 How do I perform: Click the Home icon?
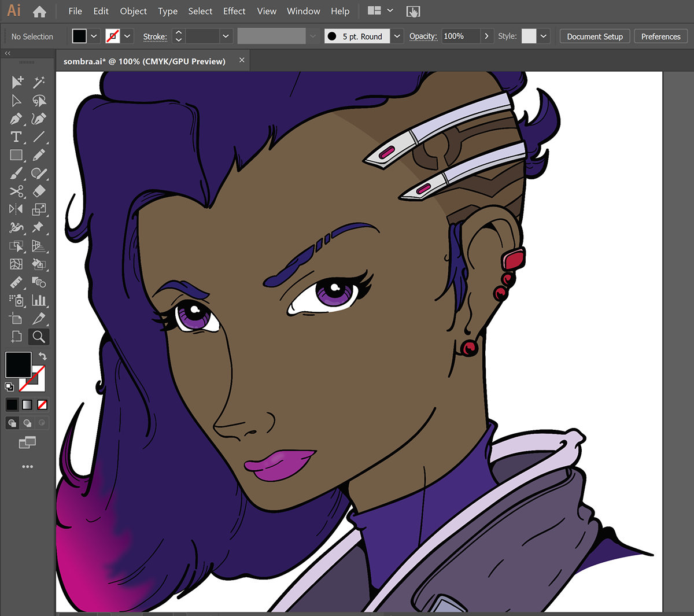click(39, 11)
